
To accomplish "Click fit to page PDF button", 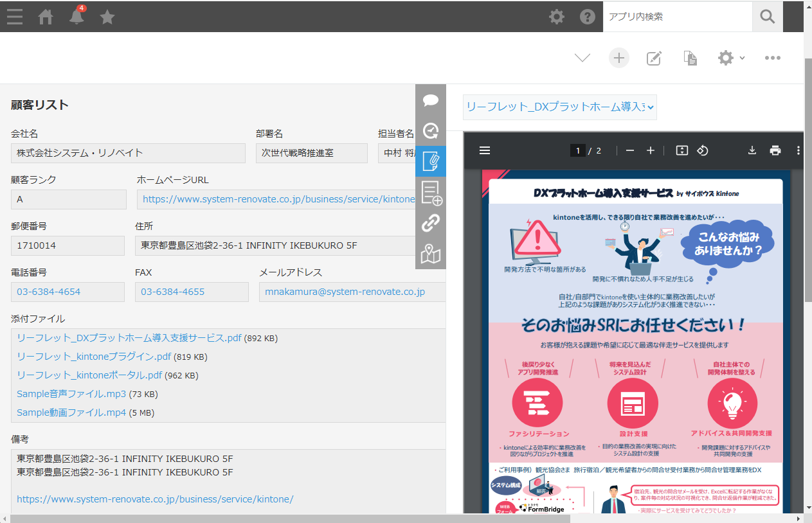I will tap(682, 150).
